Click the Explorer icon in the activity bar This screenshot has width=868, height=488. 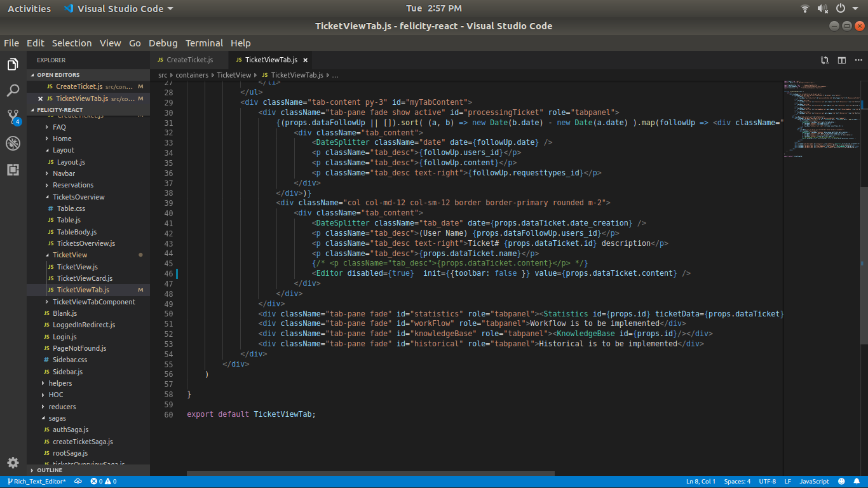(x=13, y=64)
